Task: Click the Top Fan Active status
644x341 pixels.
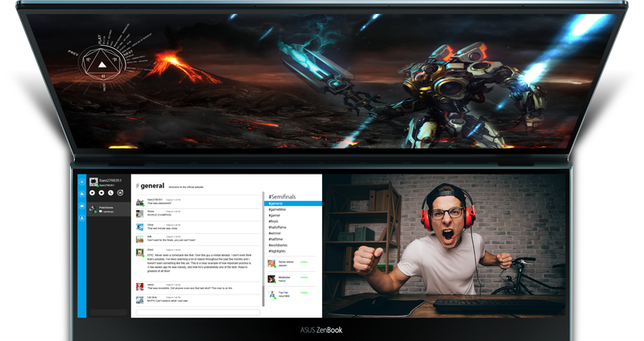Action: tap(304, 293)
